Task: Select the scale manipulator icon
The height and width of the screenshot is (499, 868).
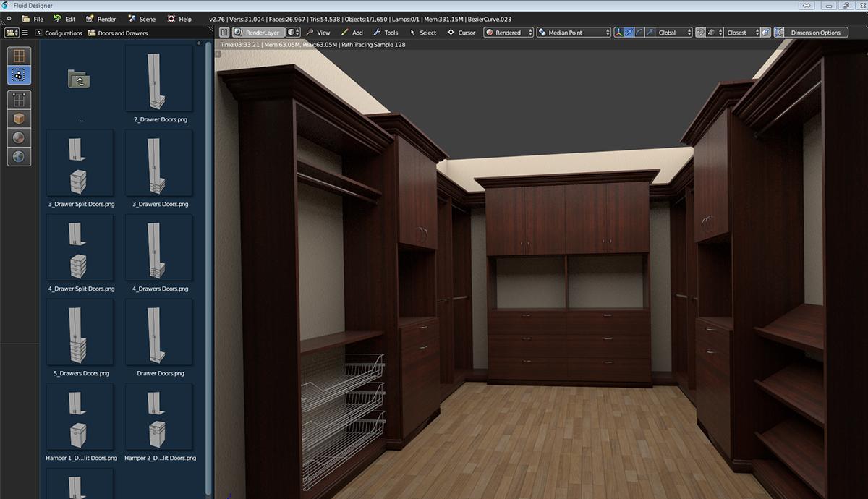Action: [650, 33]
